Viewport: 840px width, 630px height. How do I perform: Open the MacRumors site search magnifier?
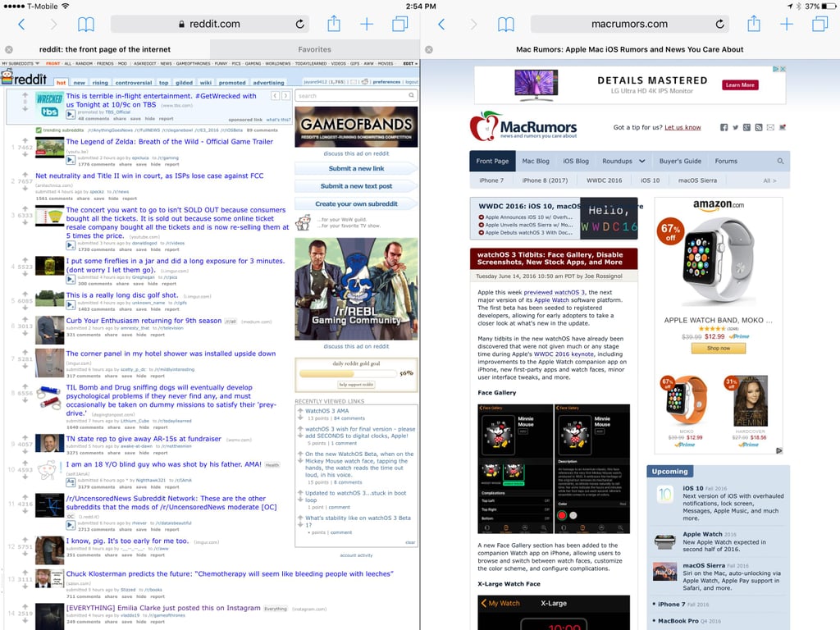click(x=781, y=162)
